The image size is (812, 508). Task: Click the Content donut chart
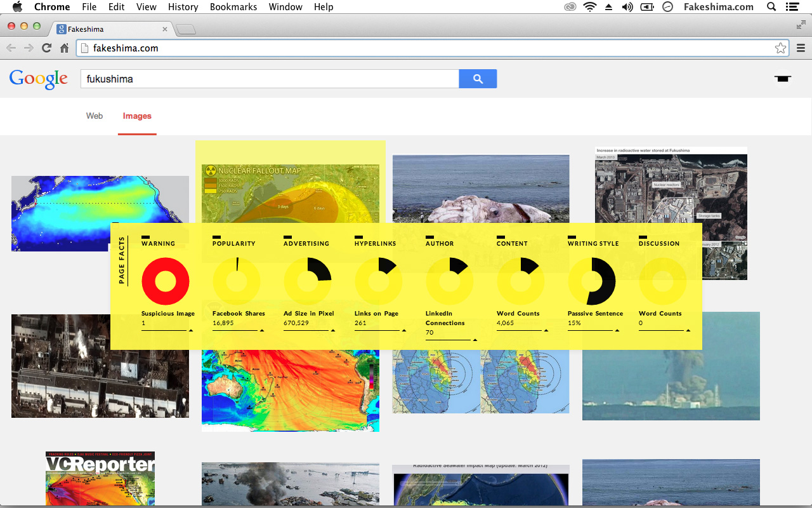pyautogui.click(x=520, y=281)
